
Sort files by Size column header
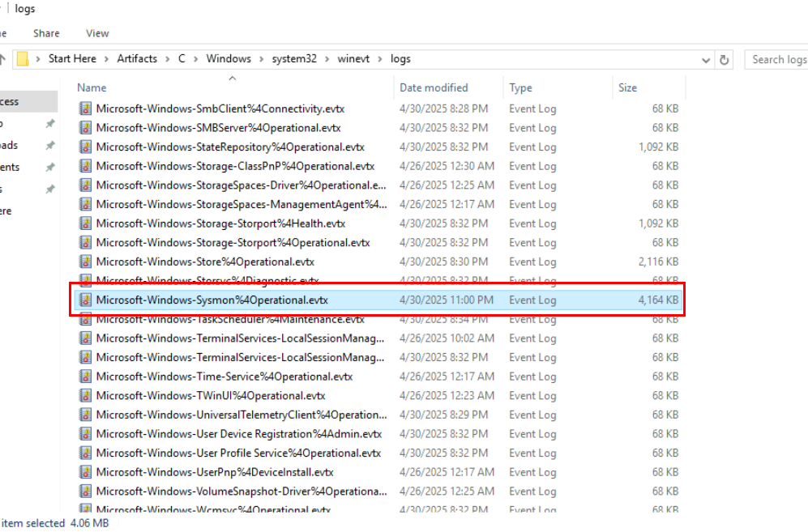tap(628, 87)
